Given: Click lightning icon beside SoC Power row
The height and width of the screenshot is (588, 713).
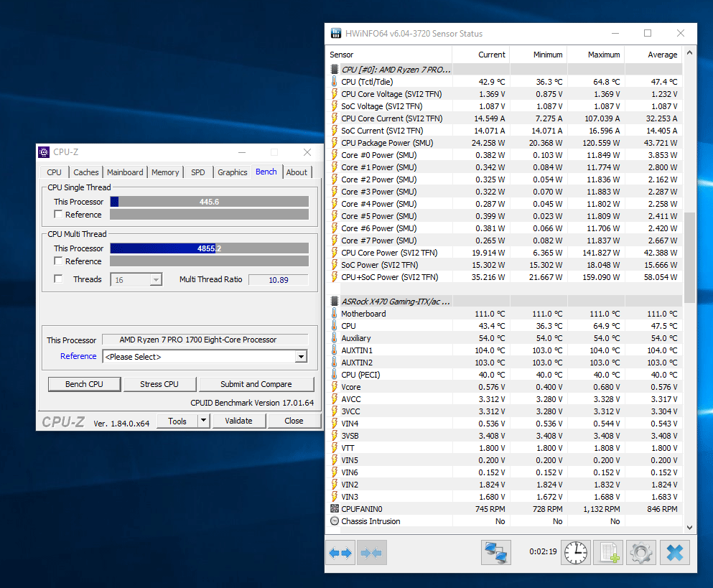Looking at the screenshot, I should (x=334, y=264).
